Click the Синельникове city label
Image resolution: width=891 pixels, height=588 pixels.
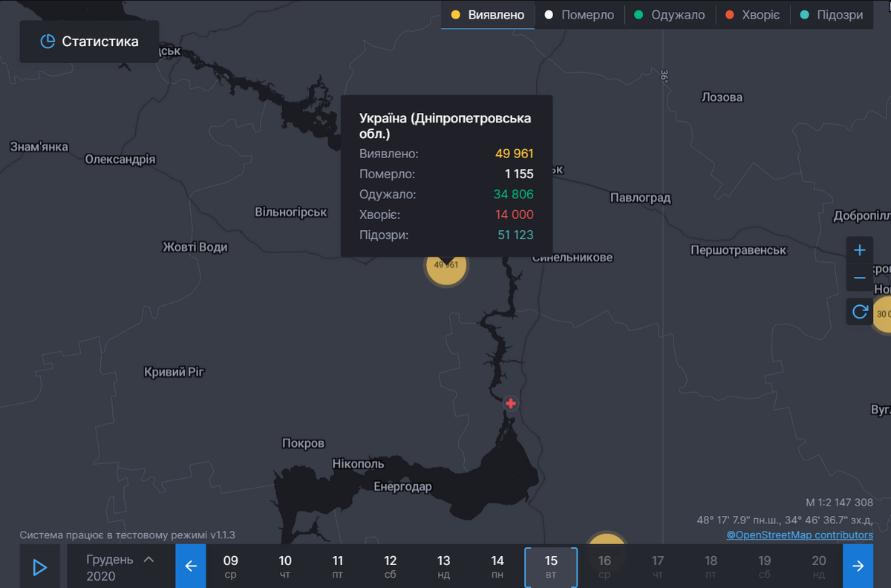[x=573, y=258]
